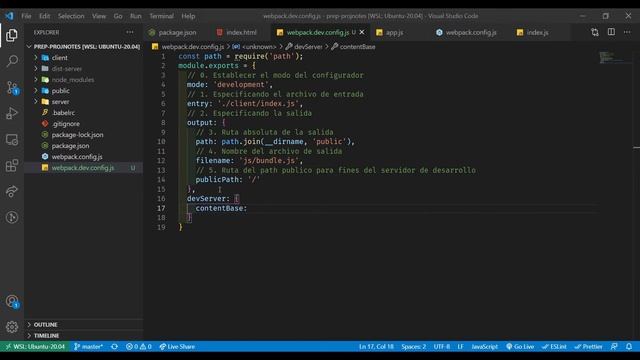Open Remote Explorer icon
This screenshot has width=640, height=360.
12,140
